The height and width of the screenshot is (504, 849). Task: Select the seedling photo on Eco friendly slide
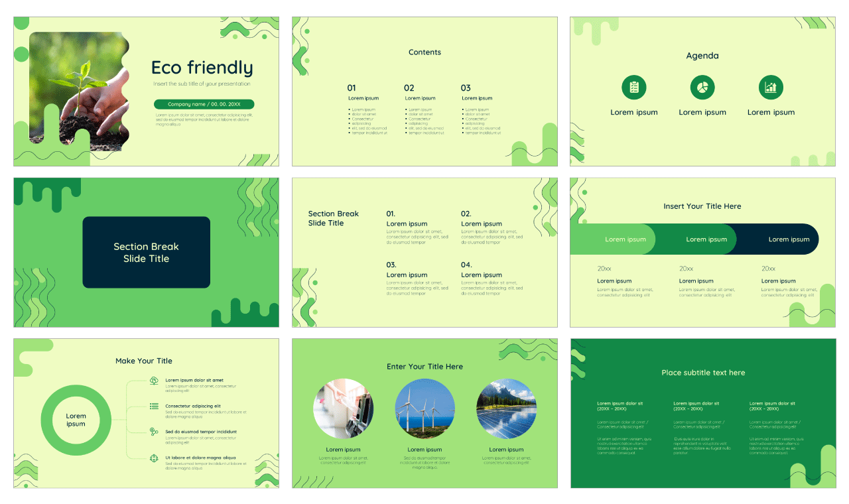click(x=79, y=92)
